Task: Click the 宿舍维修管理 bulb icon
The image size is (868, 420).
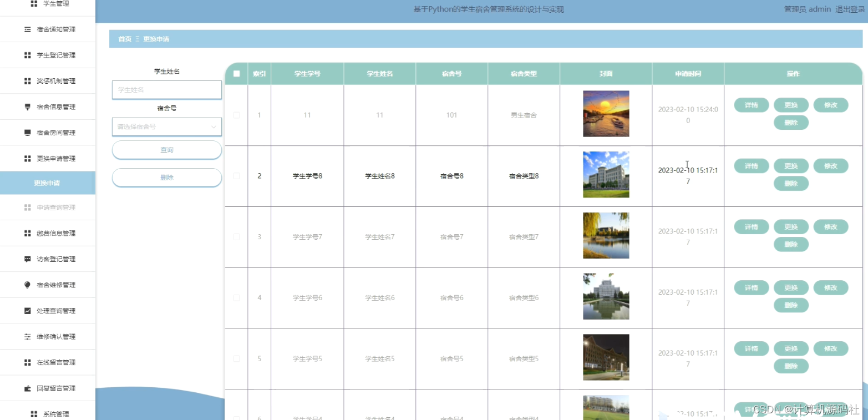Action: [28, 285]
